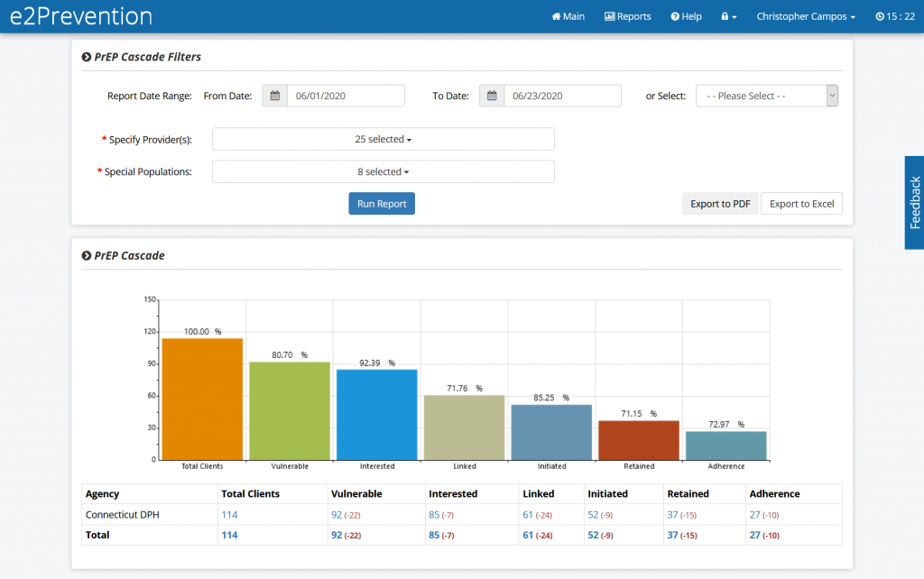Viewport: 924px width, 579px height.
Task: Expand the Christopher Campos user menu
Action: 806,16
